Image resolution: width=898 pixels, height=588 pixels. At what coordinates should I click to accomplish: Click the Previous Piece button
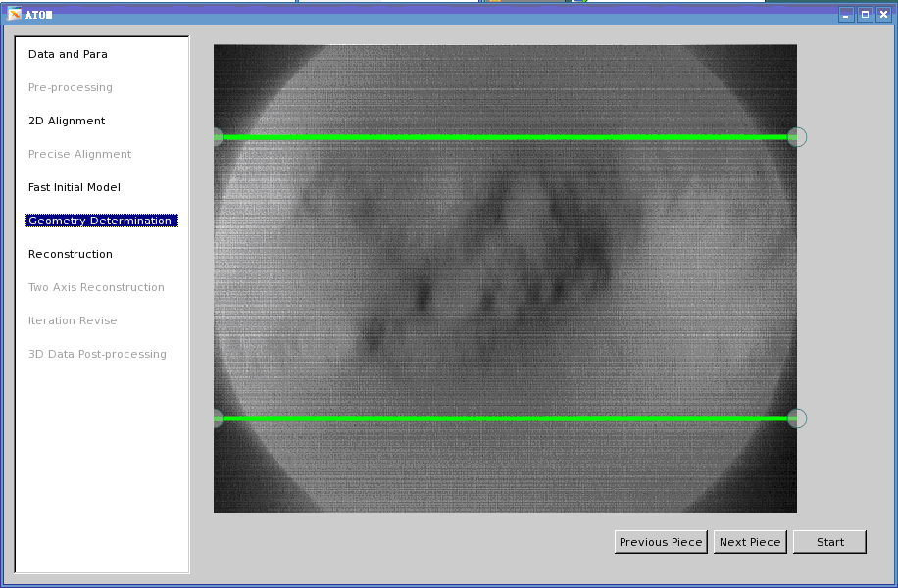(661, 542)
